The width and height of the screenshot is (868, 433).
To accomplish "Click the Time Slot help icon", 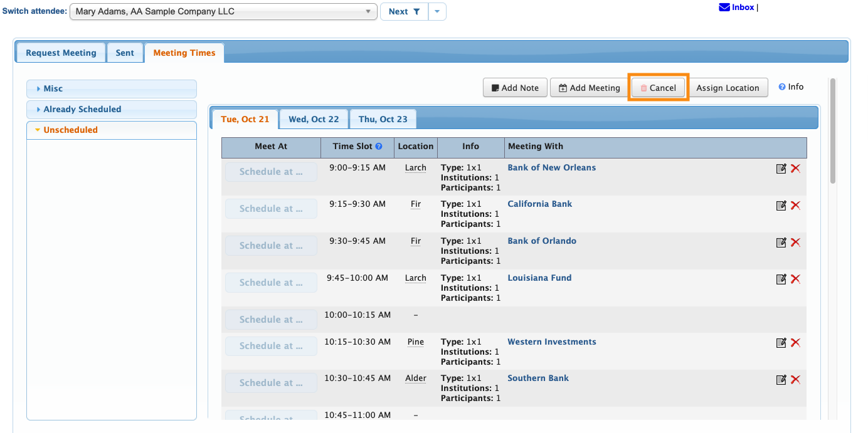I will pos(379,147).
